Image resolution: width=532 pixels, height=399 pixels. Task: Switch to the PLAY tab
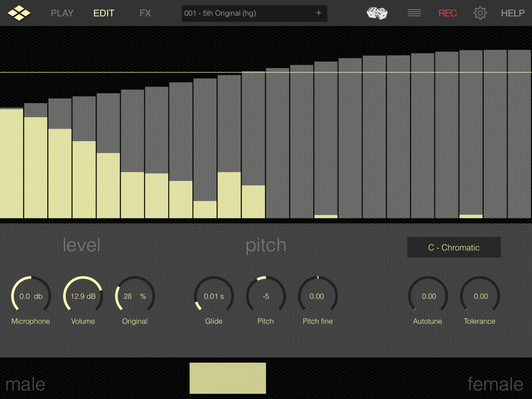(x=62, y=13)
